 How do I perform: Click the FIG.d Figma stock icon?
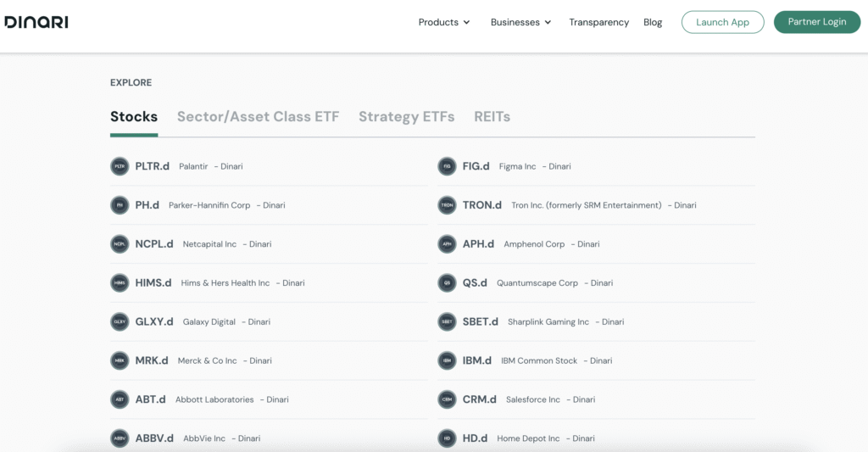pos(447,166)
